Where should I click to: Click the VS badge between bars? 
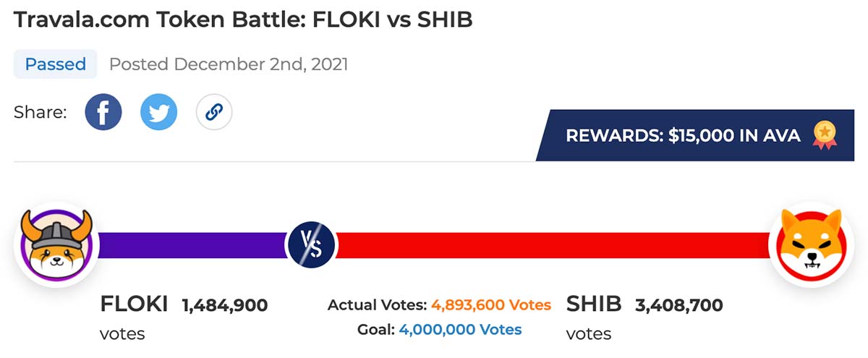pos(312,244)
